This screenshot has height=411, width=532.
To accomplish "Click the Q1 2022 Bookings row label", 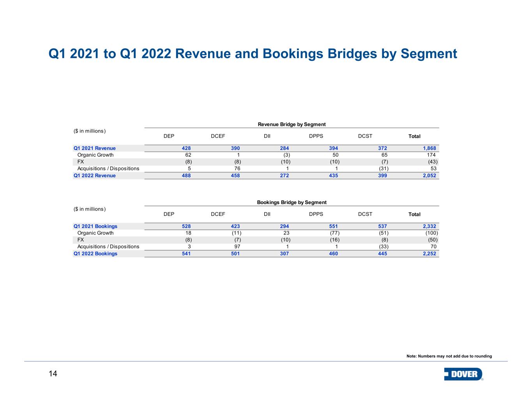I will (95, 254).
